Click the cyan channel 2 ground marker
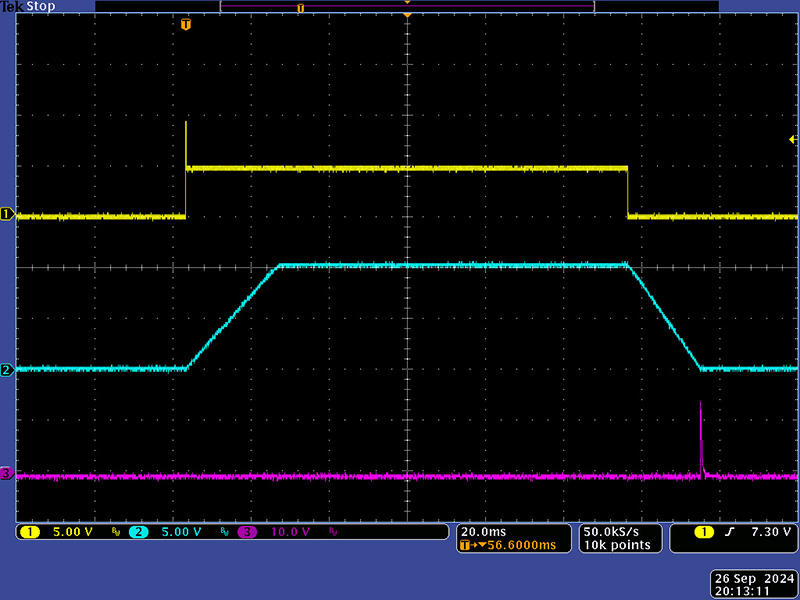 pyautogui.click(x=6, y=370)
